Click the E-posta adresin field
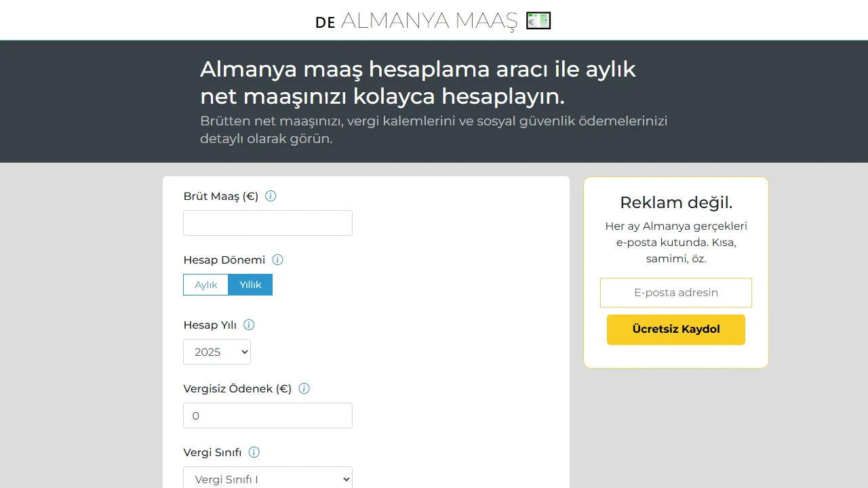The width and height of the screenshot is (868, 488). click(675, 292)
